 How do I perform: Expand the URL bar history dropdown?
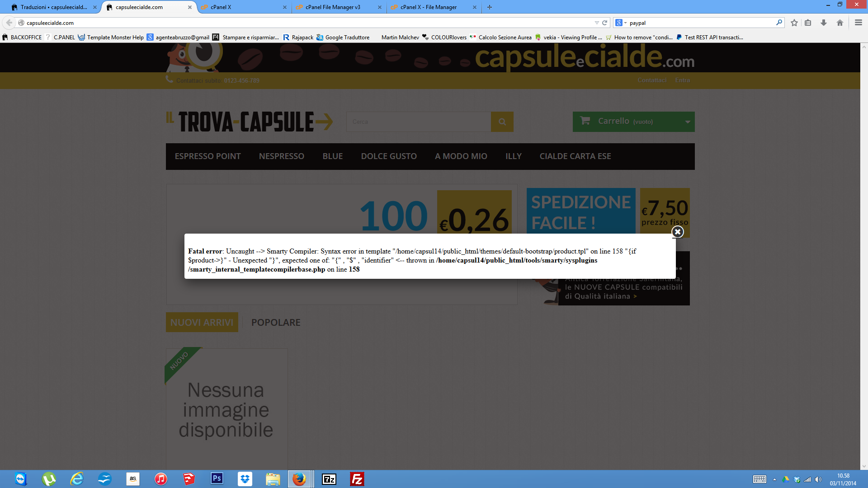coord(596,23)
